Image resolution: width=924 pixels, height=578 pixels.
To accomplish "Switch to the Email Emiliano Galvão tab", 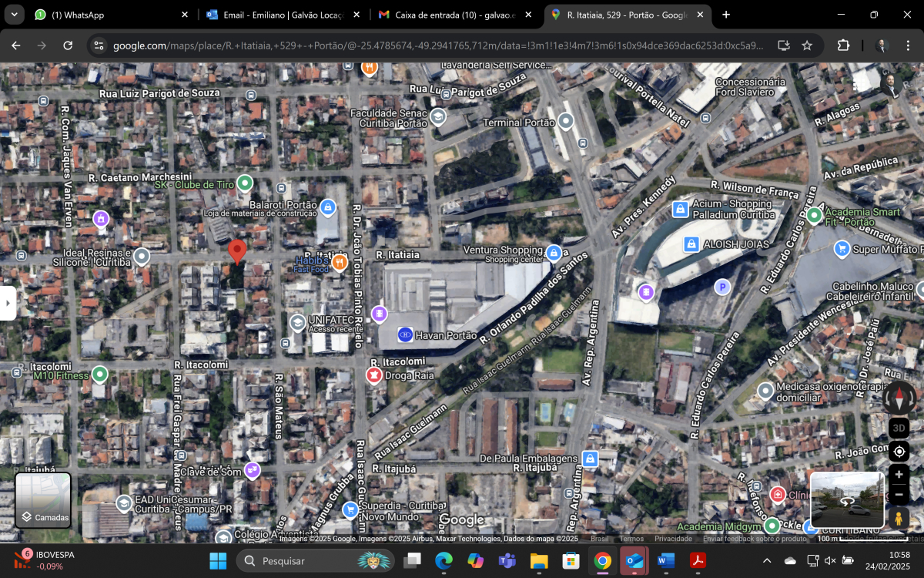I will pyautogui.click(x=283, y=15).
